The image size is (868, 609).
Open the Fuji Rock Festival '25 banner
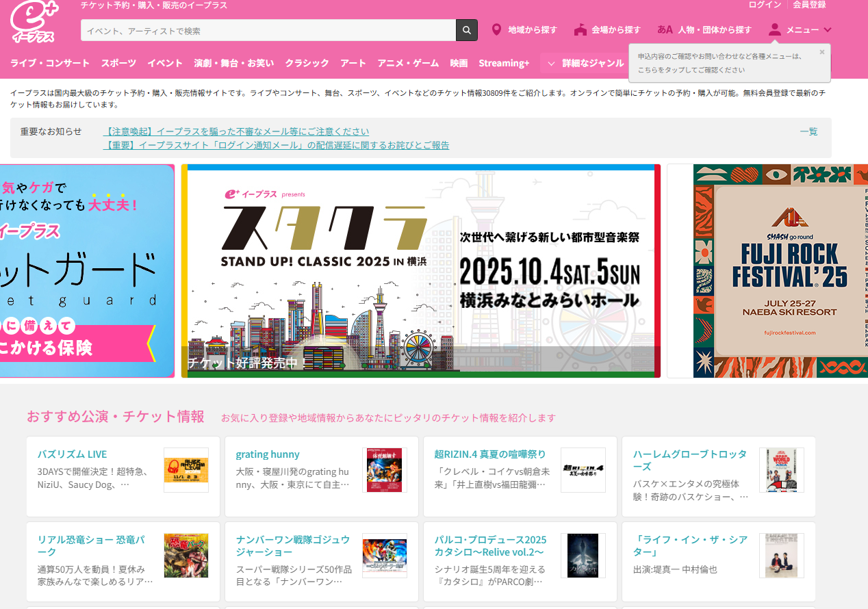point(767,271)
